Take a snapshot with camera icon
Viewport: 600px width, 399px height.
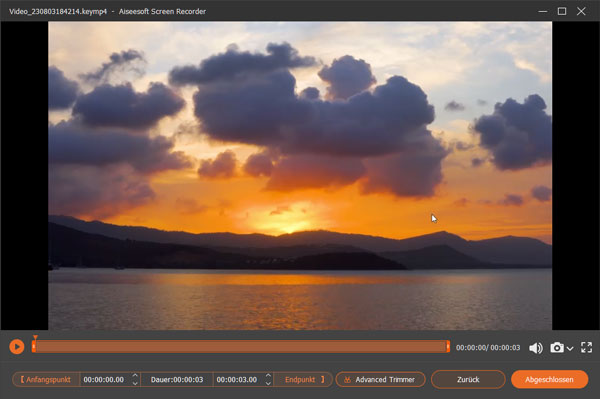(x=557, y=347)
